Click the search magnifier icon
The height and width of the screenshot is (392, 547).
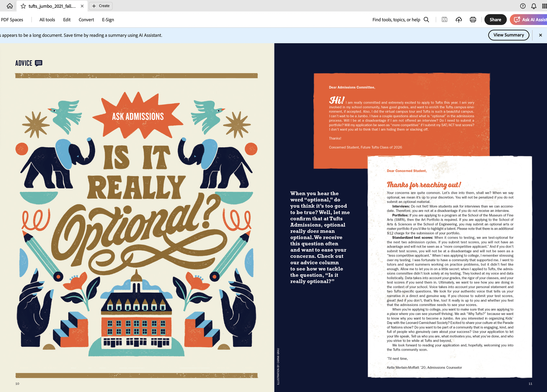(x=426, y=20)
